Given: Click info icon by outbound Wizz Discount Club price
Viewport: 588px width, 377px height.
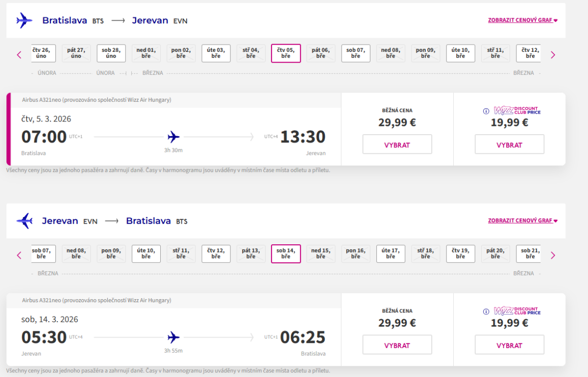Looking at the screenshot, I should [x=486, y=111].
